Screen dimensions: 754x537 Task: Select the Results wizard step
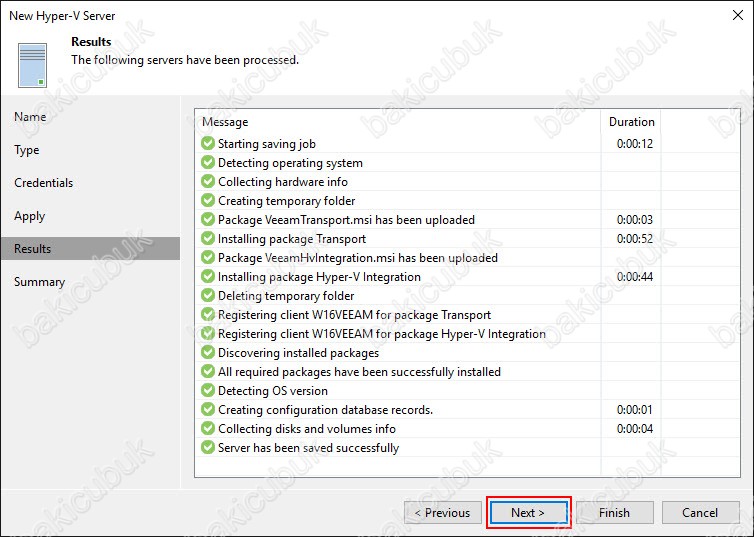(x=90, y=249)
